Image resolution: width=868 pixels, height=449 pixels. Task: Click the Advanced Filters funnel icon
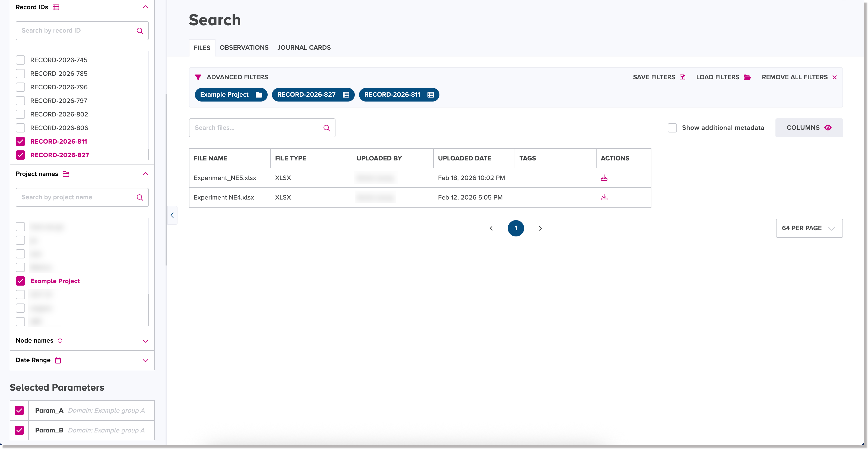pyautogui.click(x=198, y=77)
